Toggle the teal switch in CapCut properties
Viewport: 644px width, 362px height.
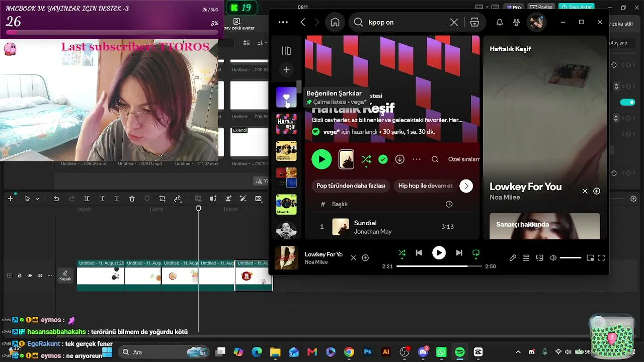tap(627, 102)
